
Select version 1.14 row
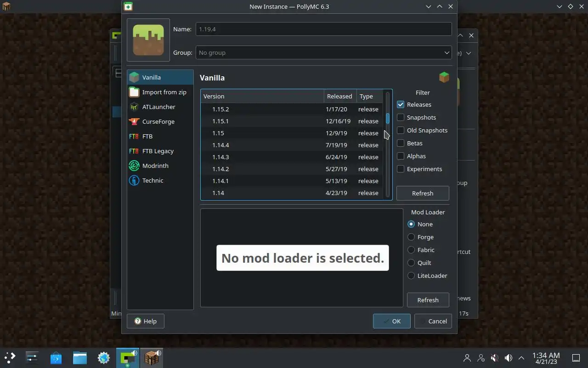click(292, 193)
